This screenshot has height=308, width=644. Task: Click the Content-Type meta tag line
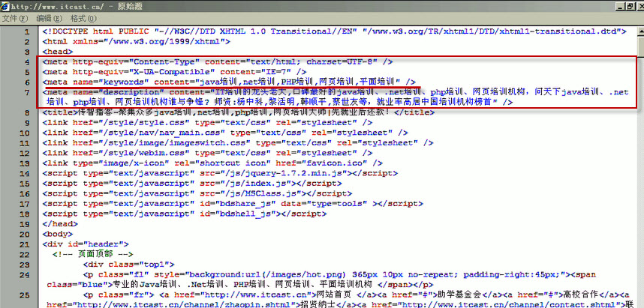(217, 62)
